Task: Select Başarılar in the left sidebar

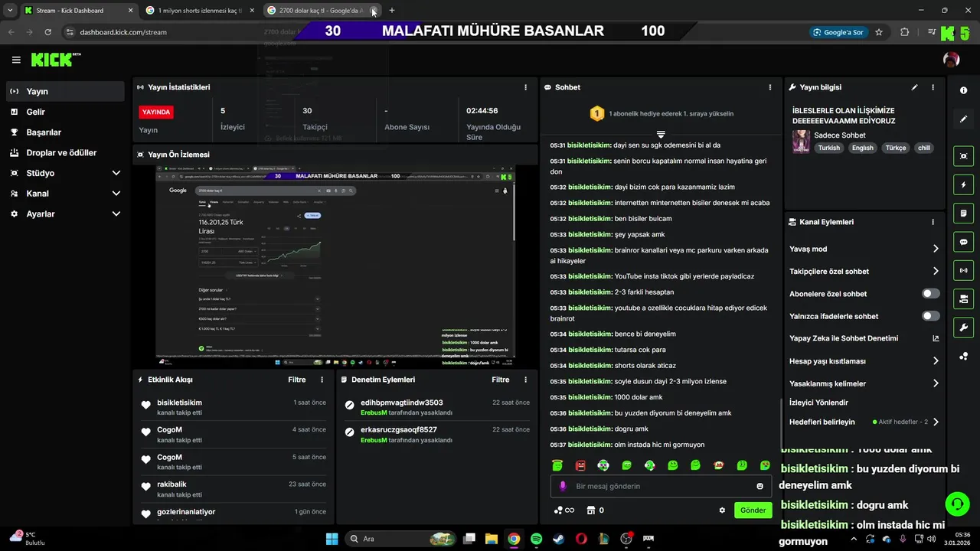Action: (65, 132)
